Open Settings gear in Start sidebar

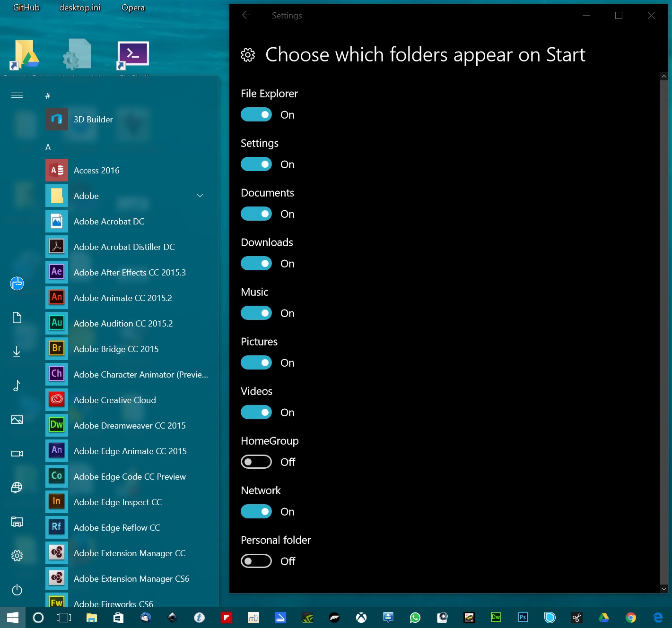pos(17,556)
